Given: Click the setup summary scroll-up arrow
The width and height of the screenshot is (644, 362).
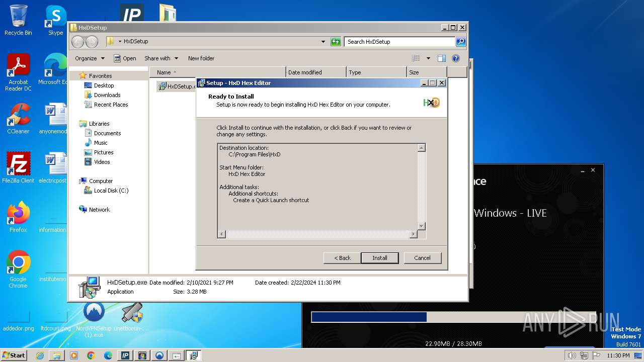Looking at the screenshot, I should click(422, 148).
